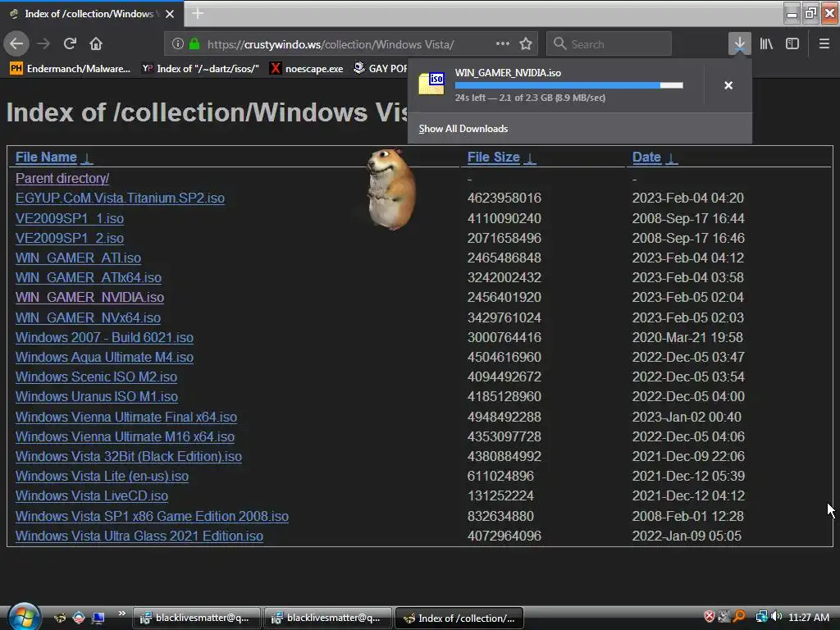Click file size 4623958016
Screen dimensions: 840x630
[x=504, y=198]
